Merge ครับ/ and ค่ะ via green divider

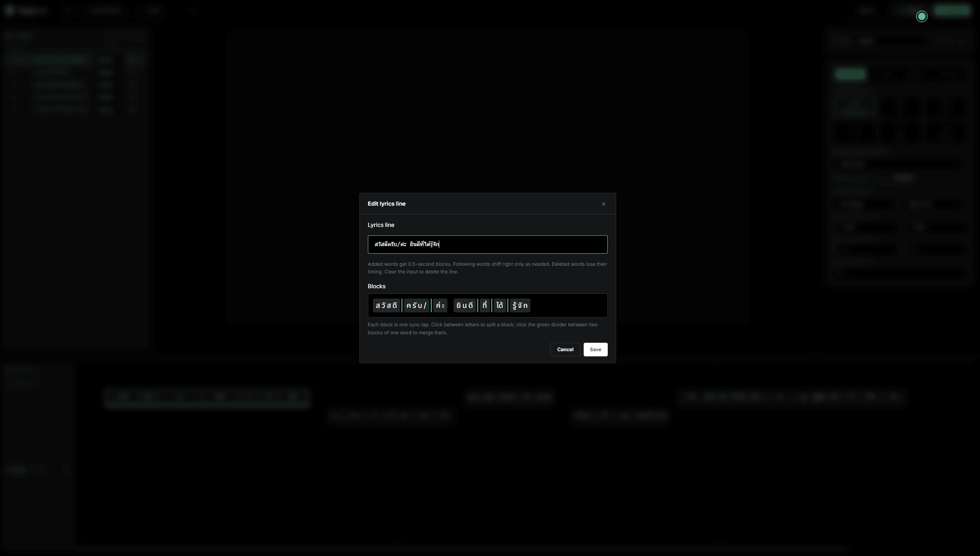[431, 305]
